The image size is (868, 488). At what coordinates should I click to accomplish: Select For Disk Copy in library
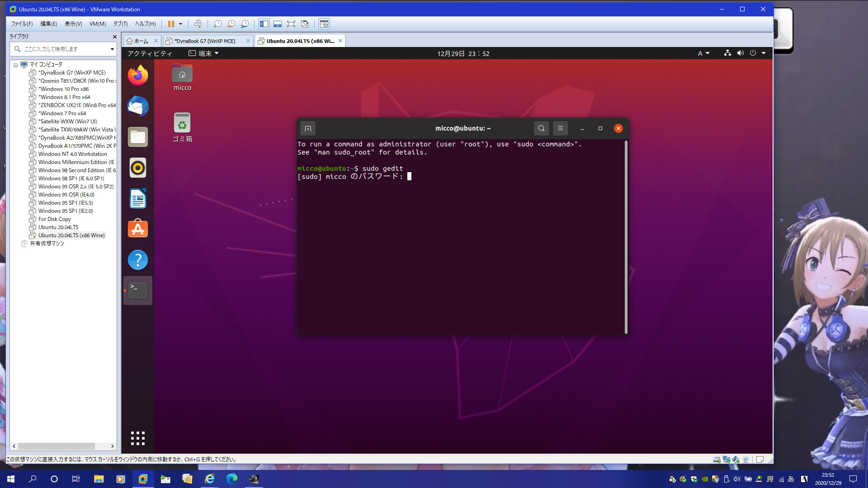[x=54, y=219]
